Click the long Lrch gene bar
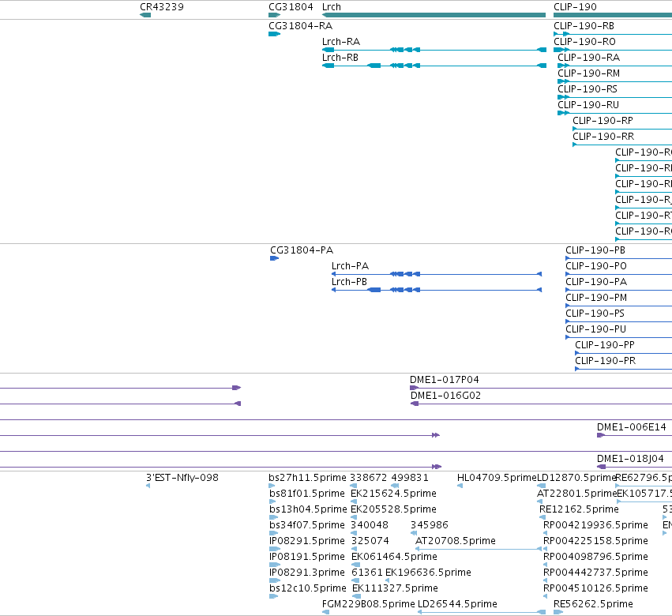 click(x=434, y=15)
